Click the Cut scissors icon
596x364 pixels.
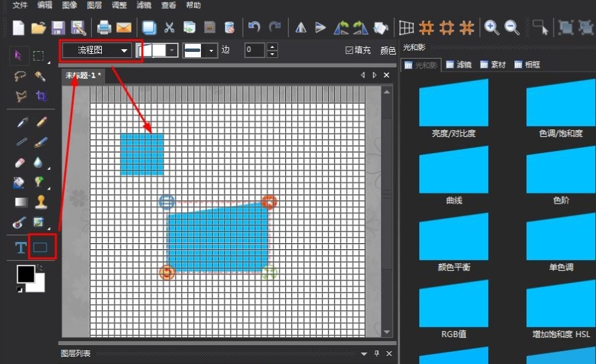click(169, 28)
